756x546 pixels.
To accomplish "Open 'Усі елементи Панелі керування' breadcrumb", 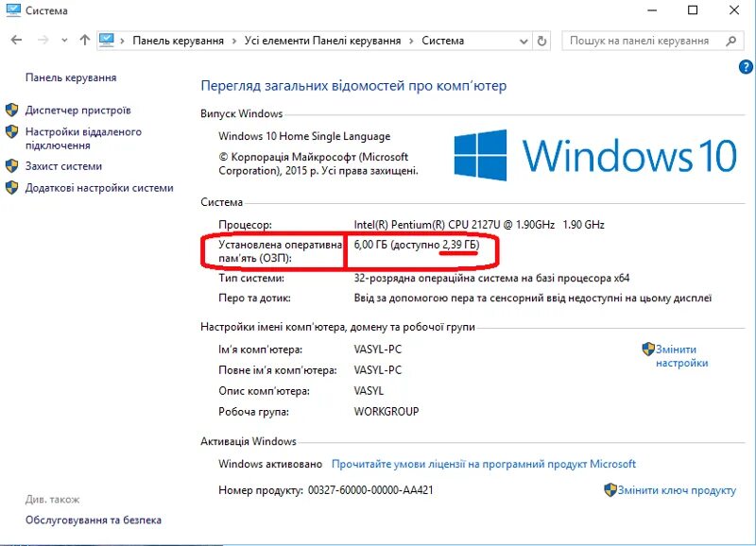I will click(322, 41).
